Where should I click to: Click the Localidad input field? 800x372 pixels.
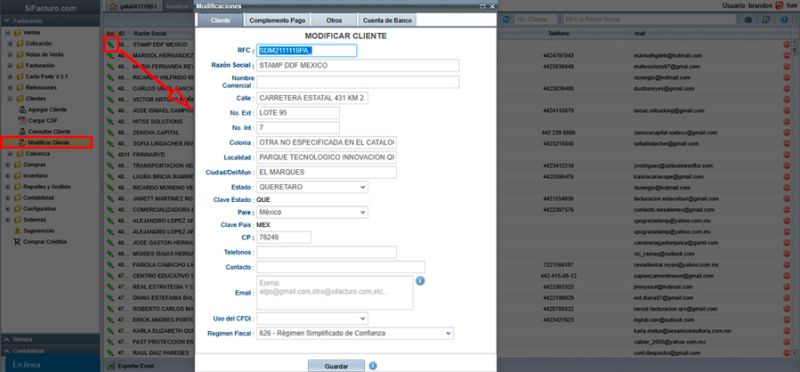(327, 157)
